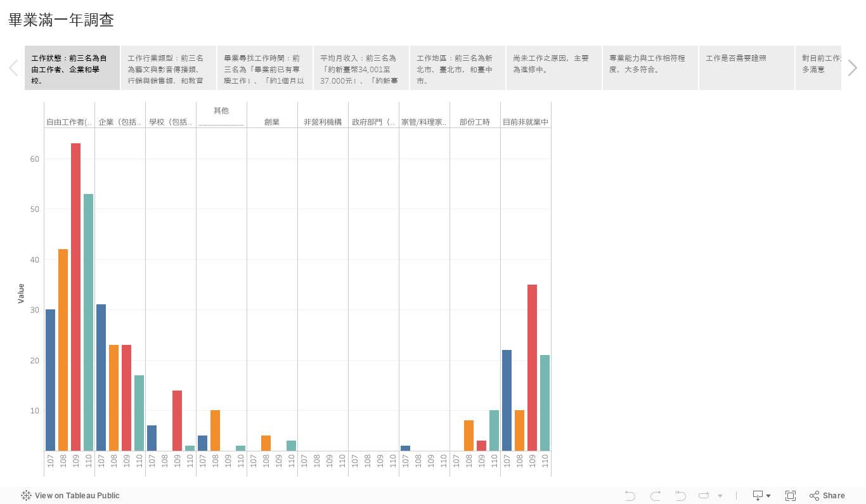The height and width of the screenshot is (504, 866).
Task: Click orange 108 bar under 其他
Action: click(x=215, y=430)
